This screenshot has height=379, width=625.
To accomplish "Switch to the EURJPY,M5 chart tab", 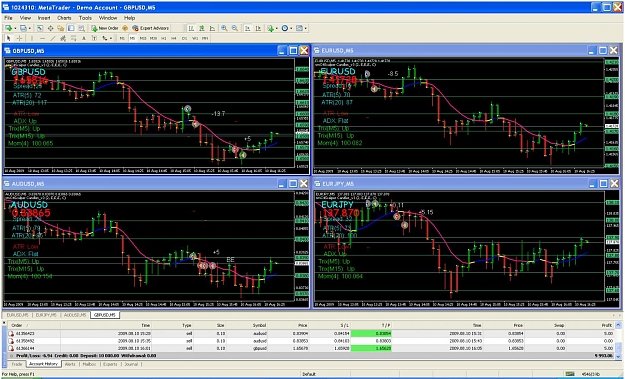I will tap(45, 315).
